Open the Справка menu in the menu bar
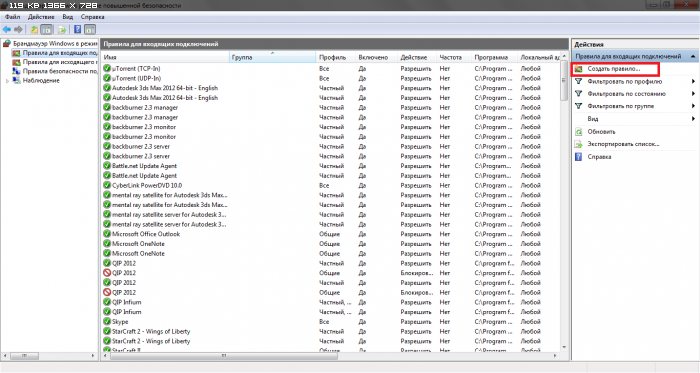Screen dimensions: 700x373 92,17
